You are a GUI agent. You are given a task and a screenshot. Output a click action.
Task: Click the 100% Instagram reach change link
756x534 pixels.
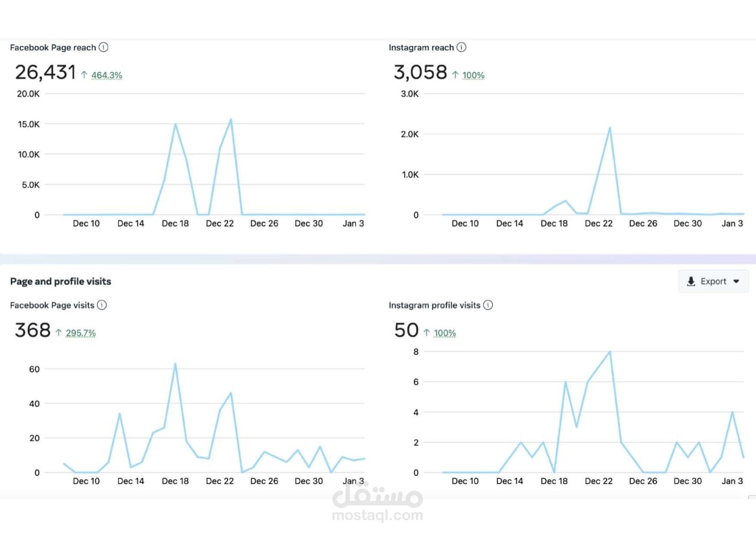[473, 75]
